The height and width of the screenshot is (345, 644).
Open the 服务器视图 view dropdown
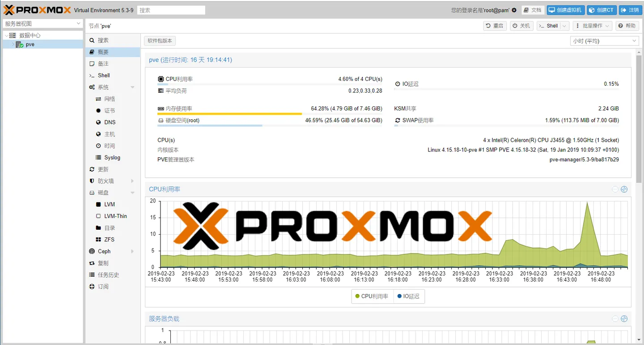tap(43, 24)
